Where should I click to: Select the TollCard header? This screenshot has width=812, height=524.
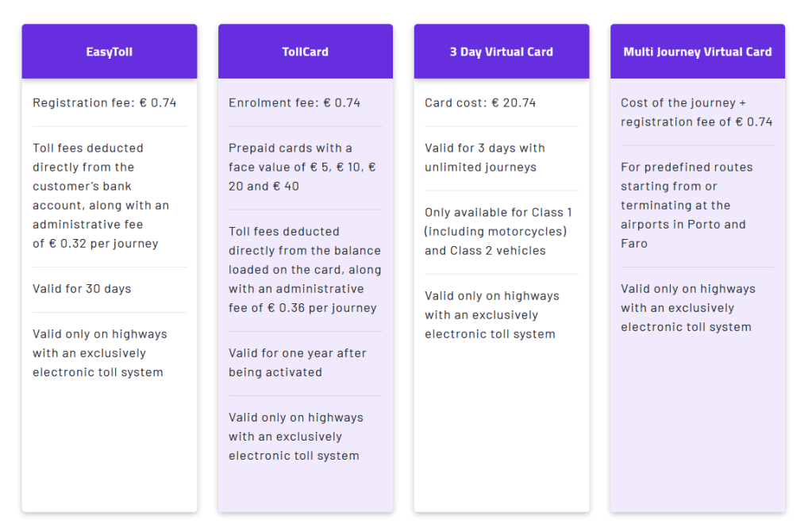point(305,52)
